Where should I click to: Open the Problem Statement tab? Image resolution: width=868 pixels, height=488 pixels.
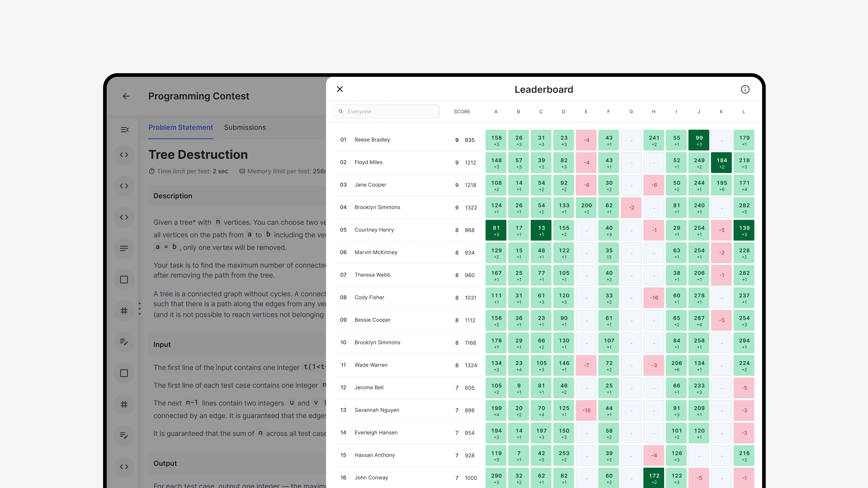(181, 128)
